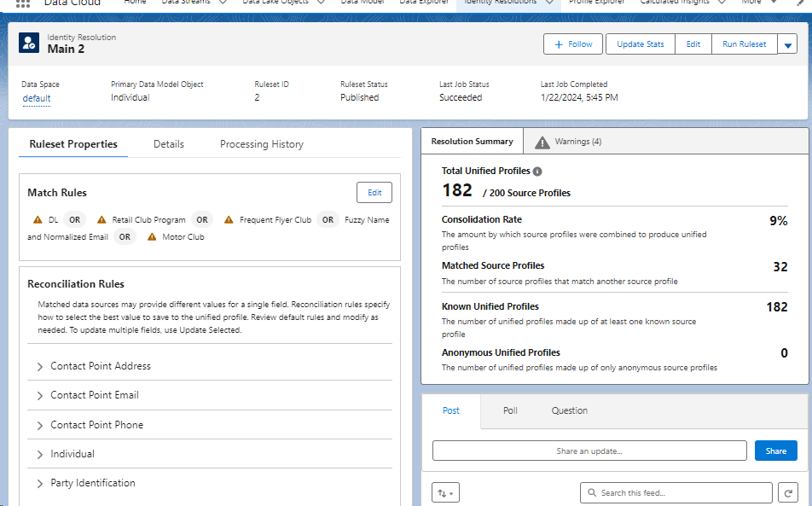The width and height of the screenshot is (812, 506).
Task: Click the Update Stats button
Action: [x=640, y=44]
